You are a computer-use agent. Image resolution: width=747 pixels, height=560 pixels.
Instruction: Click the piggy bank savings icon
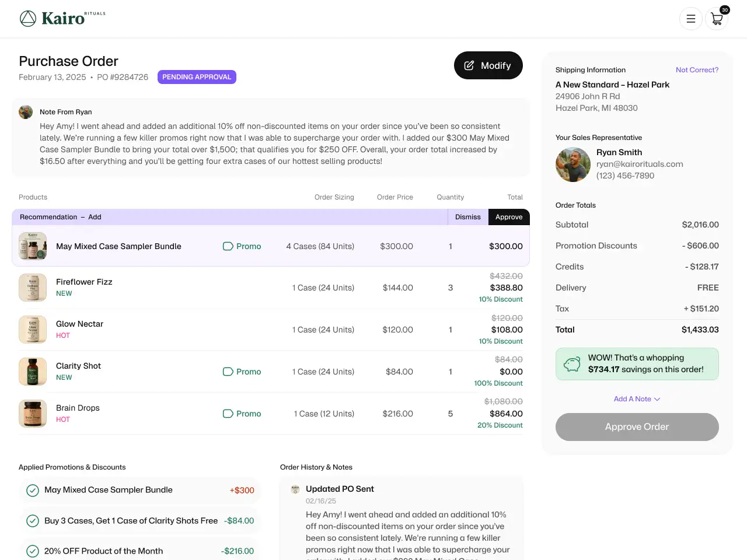[572, 364]
